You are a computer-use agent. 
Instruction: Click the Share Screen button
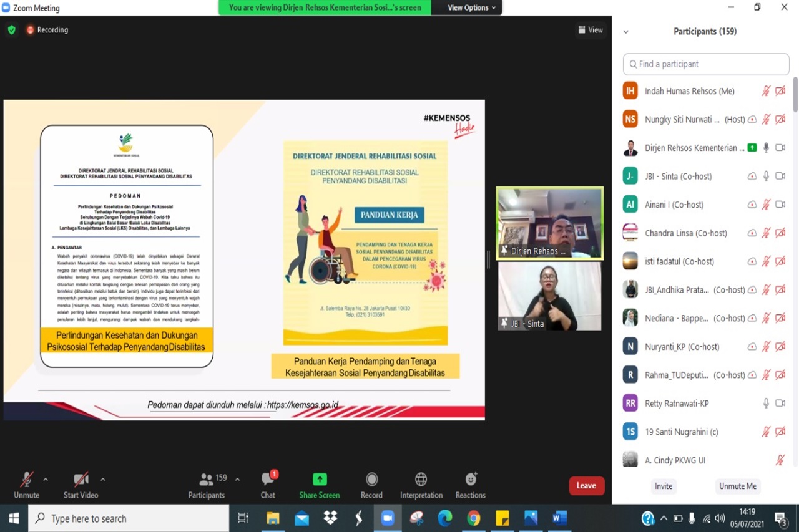click(320, 485)
